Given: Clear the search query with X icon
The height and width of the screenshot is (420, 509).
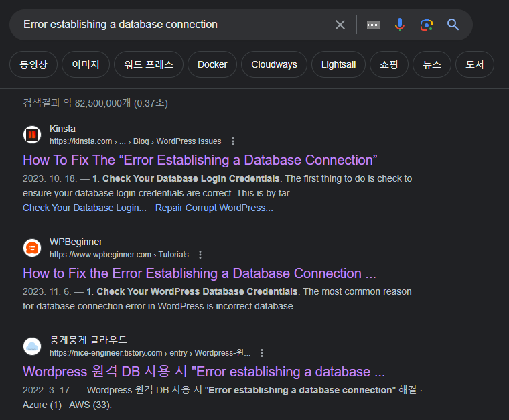Looking at the screenshot, I should coord(340,25).
